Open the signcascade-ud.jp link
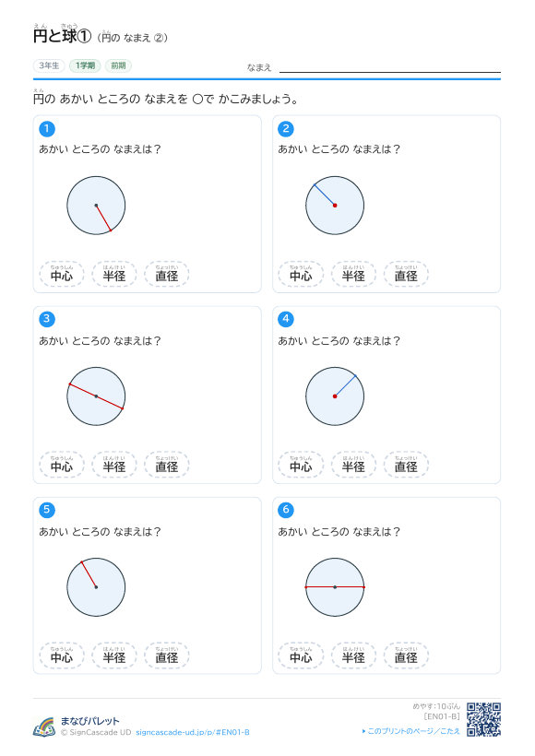Image resolution: width=535 pixels, height=756 pixels. 193,732
